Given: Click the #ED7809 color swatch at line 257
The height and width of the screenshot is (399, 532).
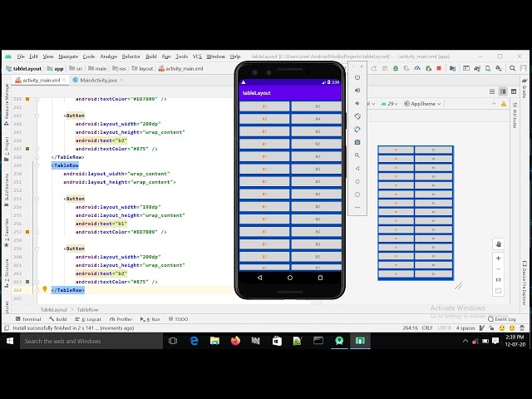Looking at the screenshot, I should point(27,232).
